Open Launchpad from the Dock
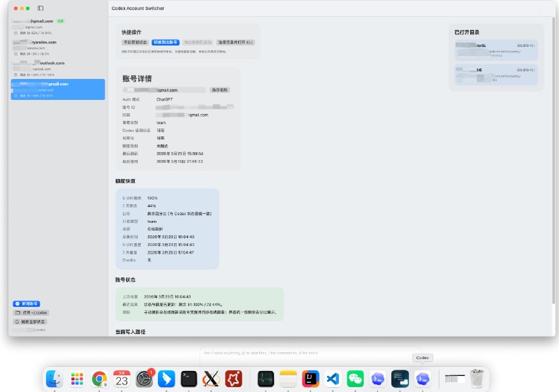 tap(77, 379)
